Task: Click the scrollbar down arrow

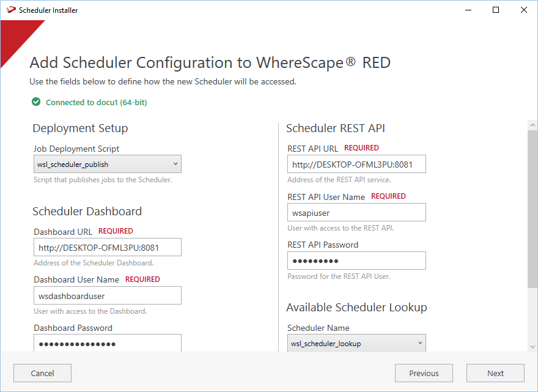Action: pyautogui.click(x=532, y=346)
